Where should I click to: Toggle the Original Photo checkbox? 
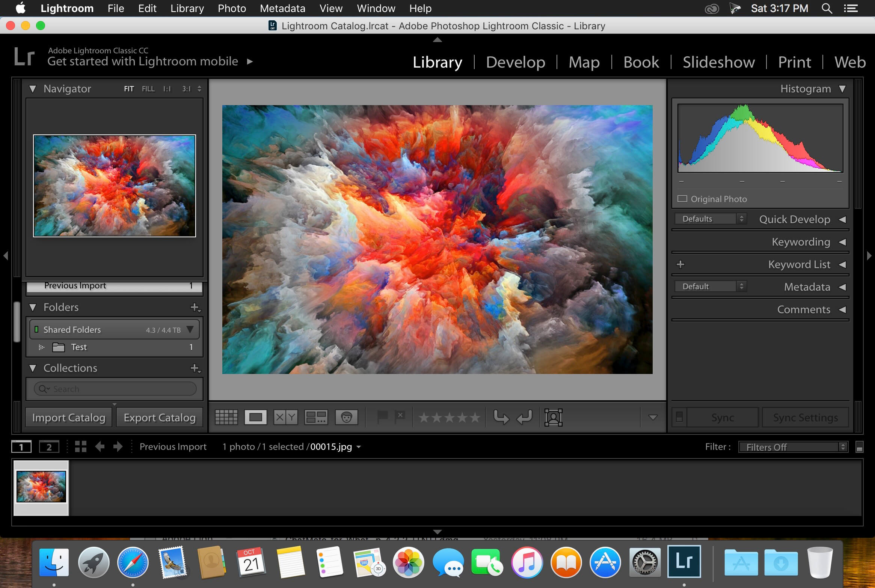(683, 198)
